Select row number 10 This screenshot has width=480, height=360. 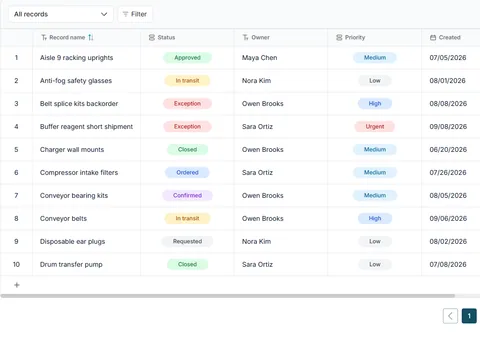coord(16,265)
